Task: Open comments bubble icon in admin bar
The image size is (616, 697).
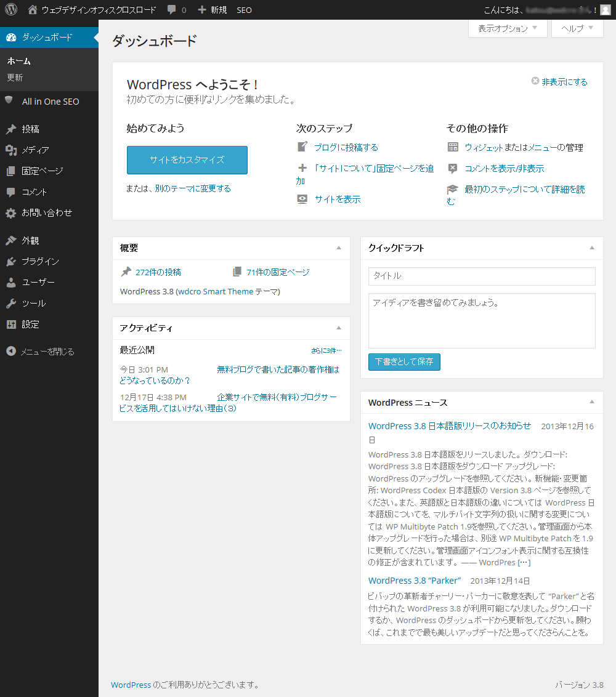Action: tap(172, 9)
